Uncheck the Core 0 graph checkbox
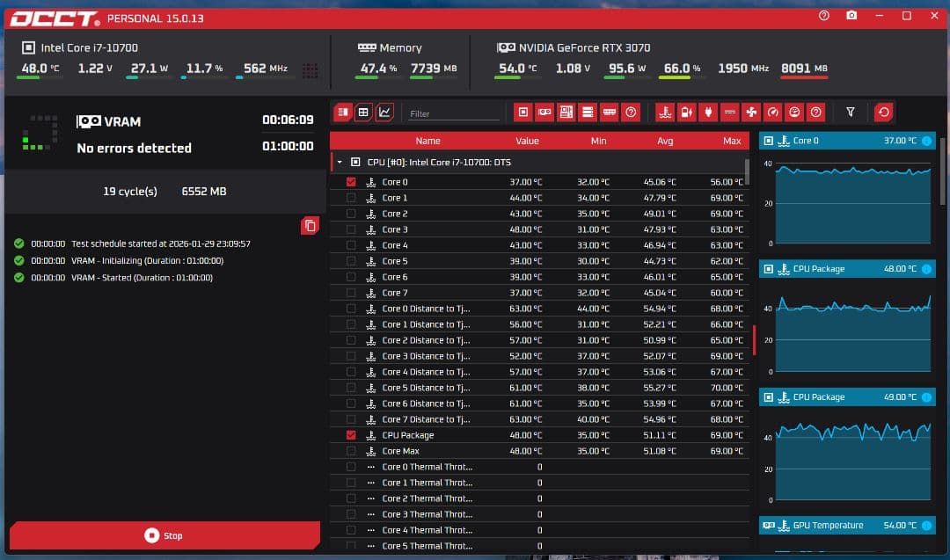The height and width of the screenshot is (560, 950). pyautogui.click(x=352, y=182)
